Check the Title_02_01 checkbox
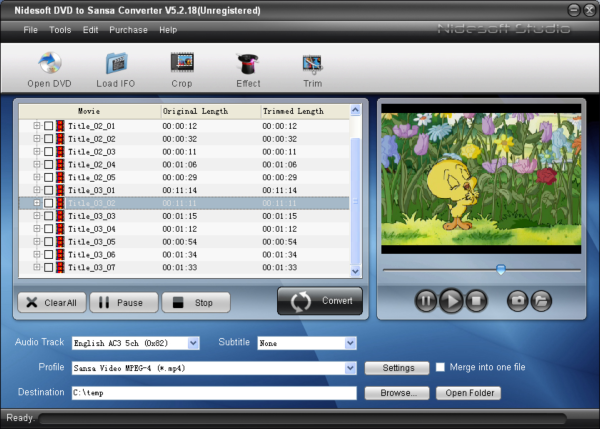 [x=49, y=126]
